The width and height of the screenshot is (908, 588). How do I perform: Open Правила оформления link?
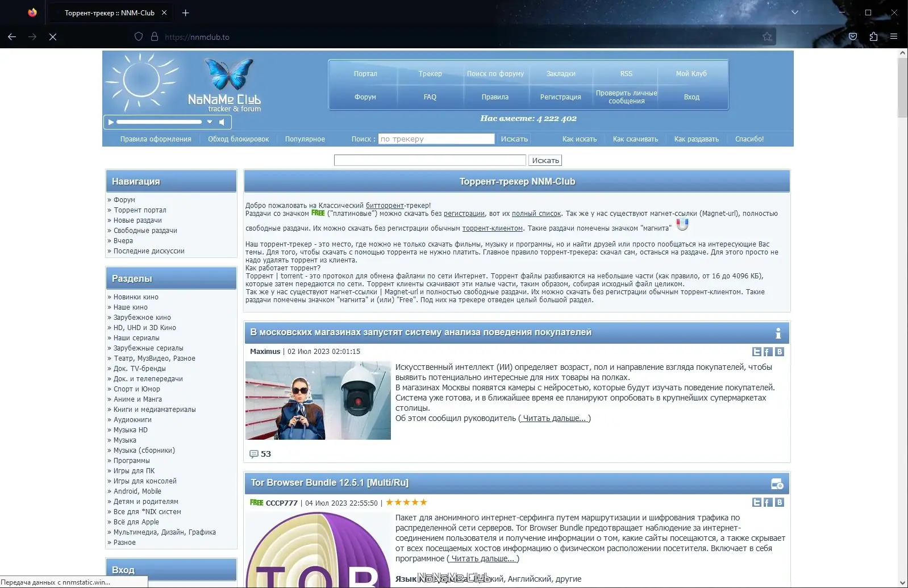pos(156,139)
